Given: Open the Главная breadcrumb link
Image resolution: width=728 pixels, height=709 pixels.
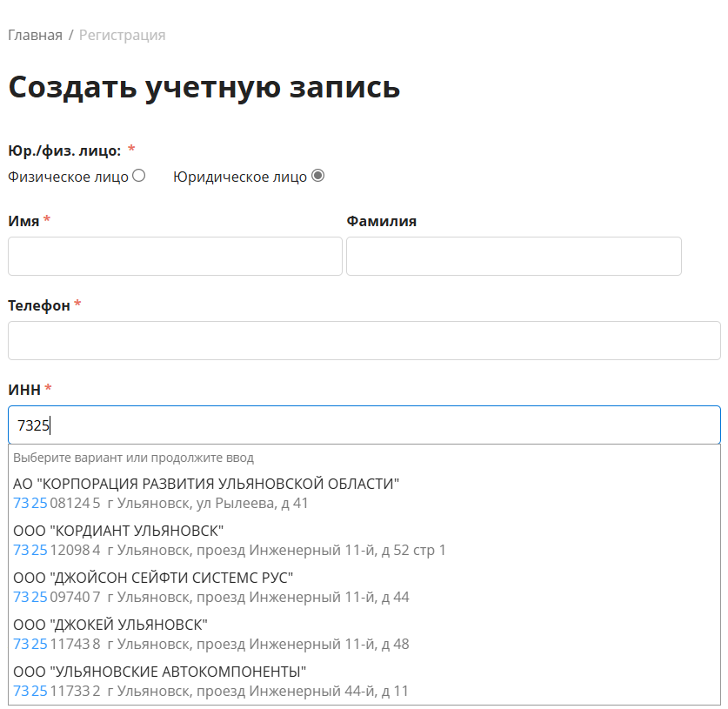Looking at the screenshot, I should point(36,36).
